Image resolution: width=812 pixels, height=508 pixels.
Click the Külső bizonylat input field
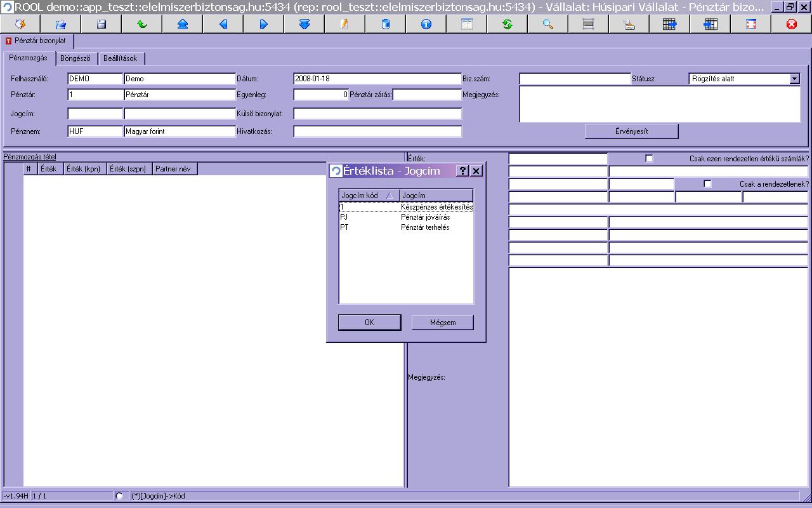point(377,114)
